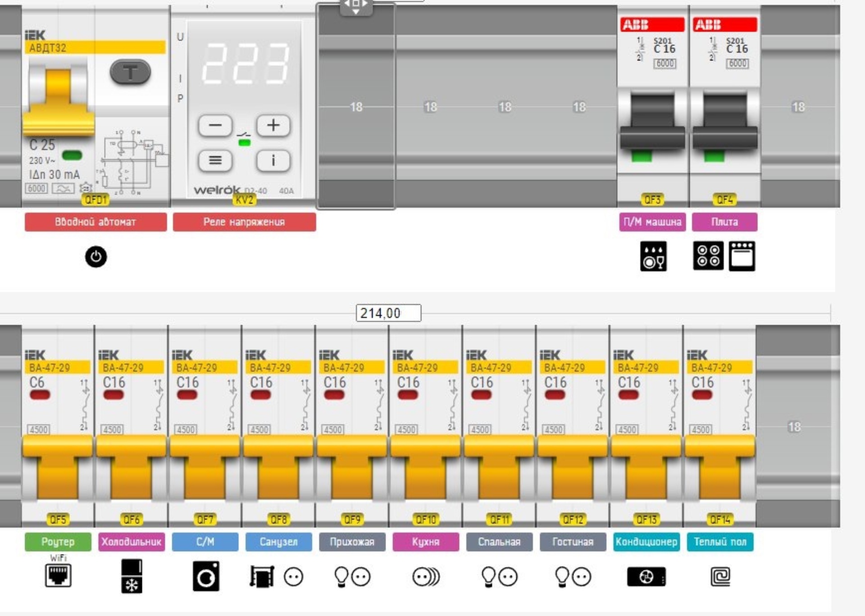This screenshot has height=616, width=865.
Task: Select the light bulb icon under Прихожая
Action: click(341, 577)
